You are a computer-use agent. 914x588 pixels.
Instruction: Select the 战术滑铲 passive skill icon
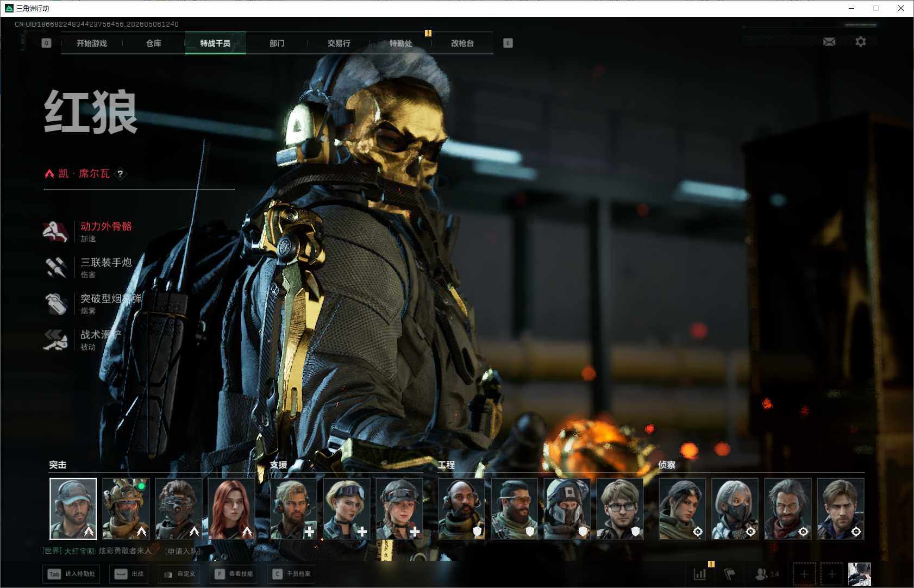pyautogui.click(x=55, y=340)
